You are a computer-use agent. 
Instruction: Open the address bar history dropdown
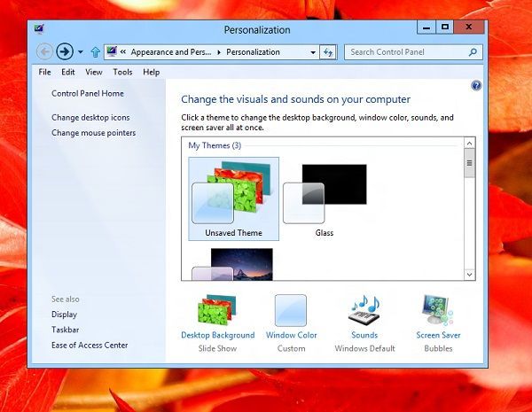(x=313, y=52)
